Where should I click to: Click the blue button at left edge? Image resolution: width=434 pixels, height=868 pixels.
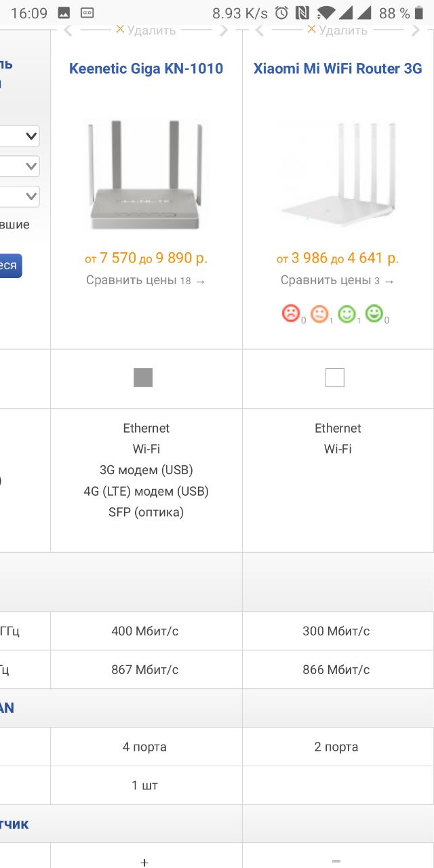click(11, 265)
